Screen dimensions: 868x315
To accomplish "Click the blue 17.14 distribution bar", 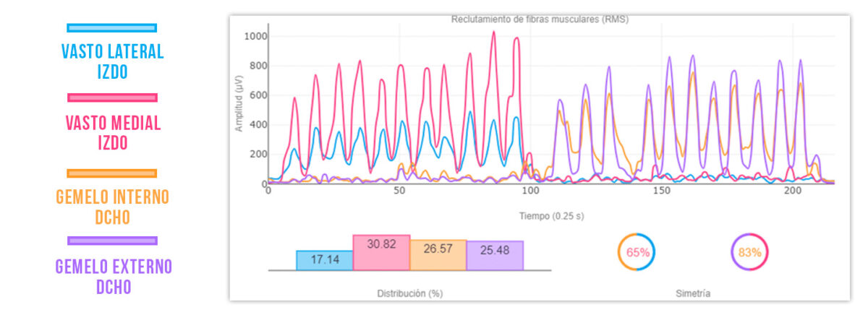I will [325, 261].
